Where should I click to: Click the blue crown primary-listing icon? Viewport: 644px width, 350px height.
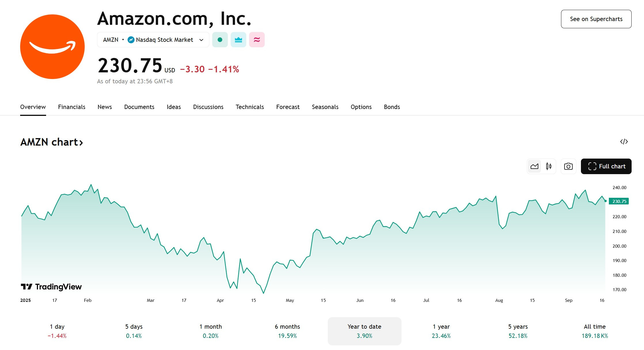[x=238, y=40]
